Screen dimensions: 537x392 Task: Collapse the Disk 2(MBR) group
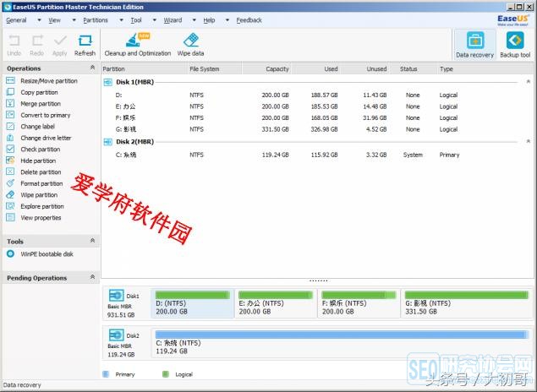point(528,141)
